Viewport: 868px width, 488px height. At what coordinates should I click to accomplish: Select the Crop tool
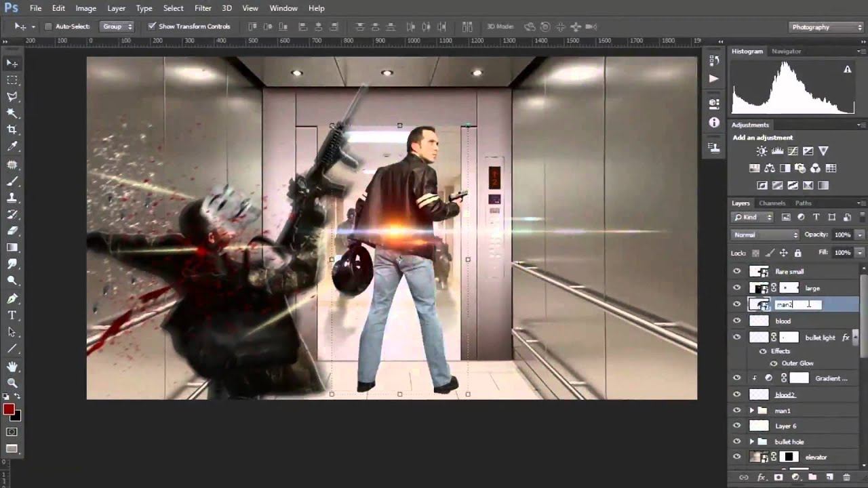12,129
